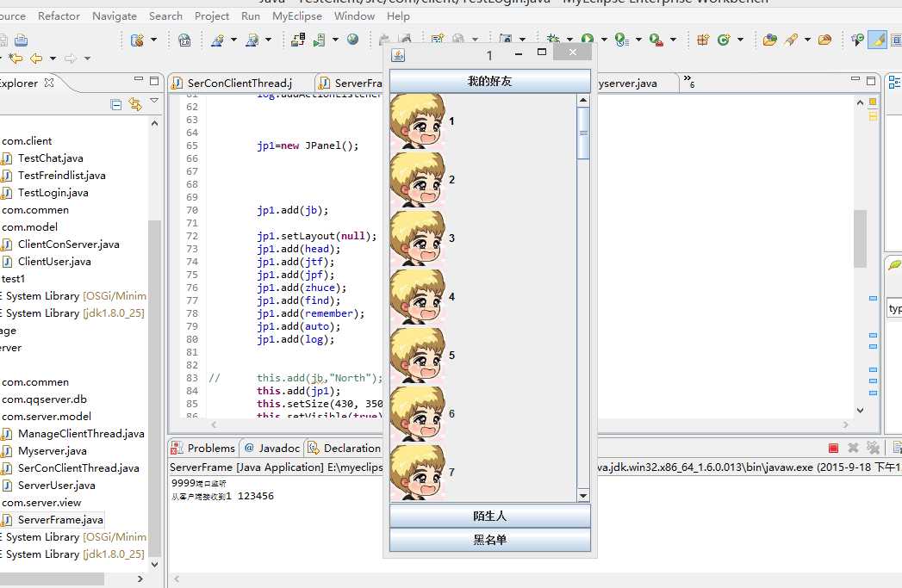Image resolution: width=902 pixels, height=588 pixels.
Task: Click friend avatar number 3
Action: click(x=417, y=238)
